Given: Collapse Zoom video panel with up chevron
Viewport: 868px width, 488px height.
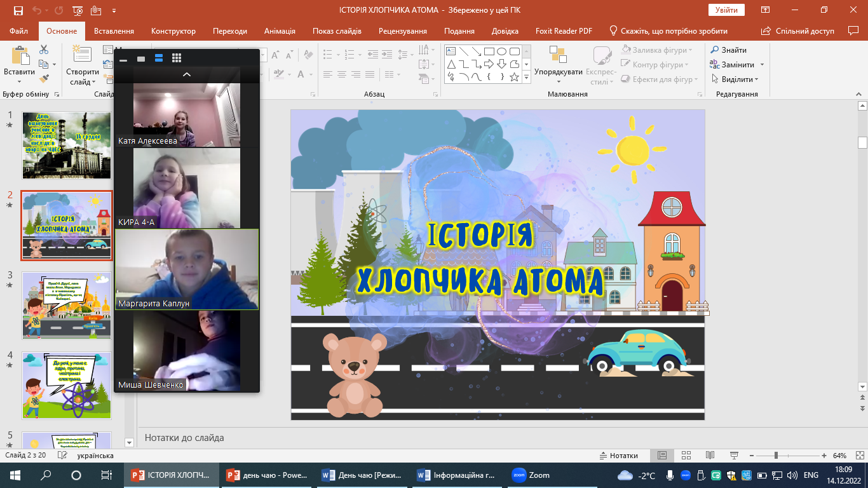Looking at the screenshot, I should (x=187, y=74).
